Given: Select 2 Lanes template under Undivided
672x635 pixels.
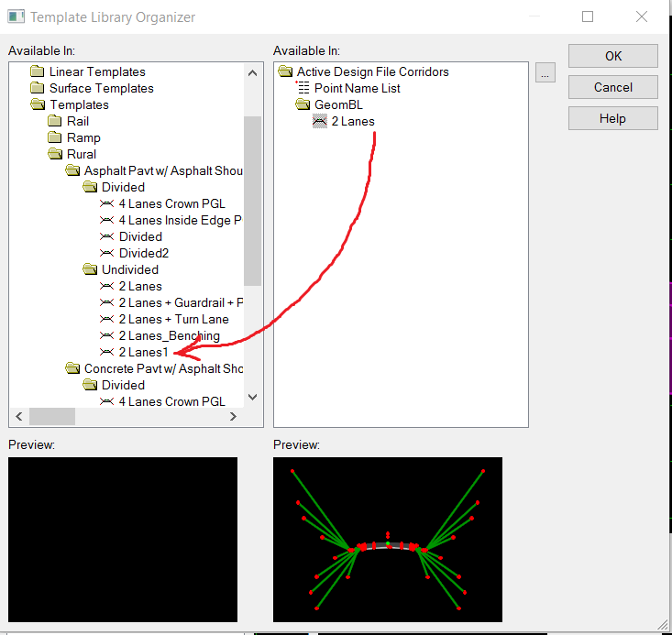Looking at the screenshot, I should pos(140,286).
